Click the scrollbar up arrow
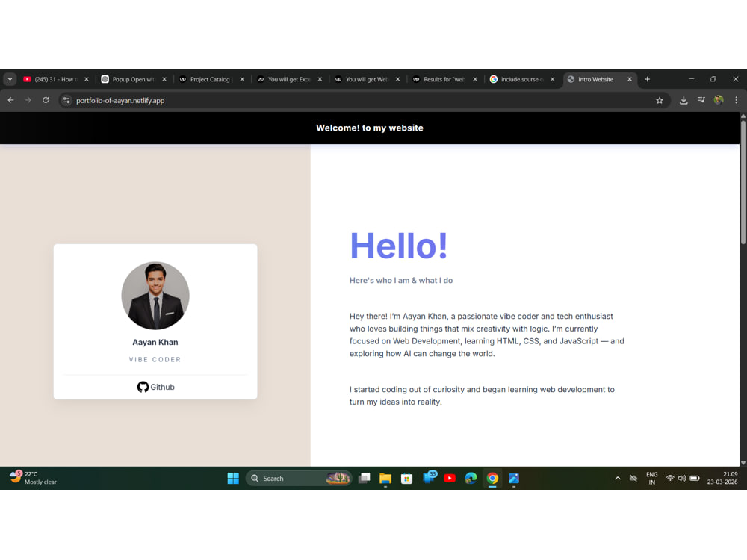 (743, 116)
